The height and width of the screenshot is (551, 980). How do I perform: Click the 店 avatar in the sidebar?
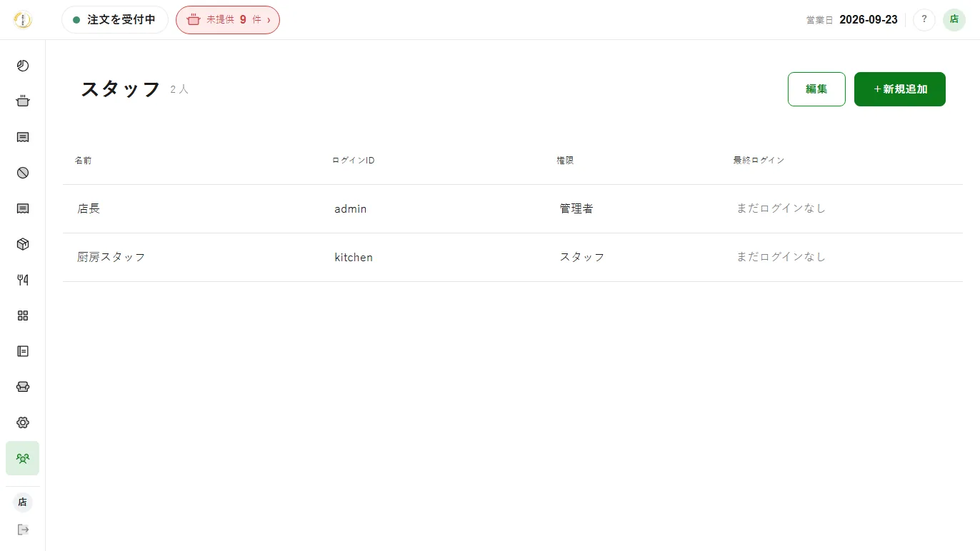click(23, 502)
